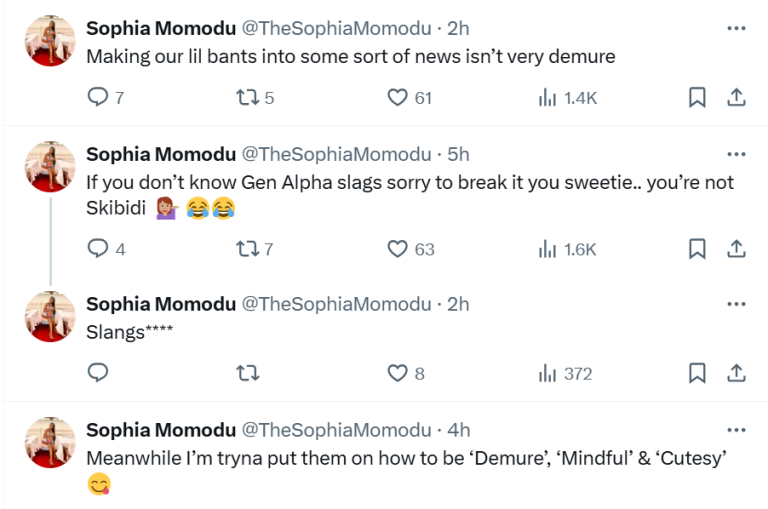Like the Gen Alpha slags tweet
The width and height of the screenshot is (768, 509).
click(x=398, y=249)
